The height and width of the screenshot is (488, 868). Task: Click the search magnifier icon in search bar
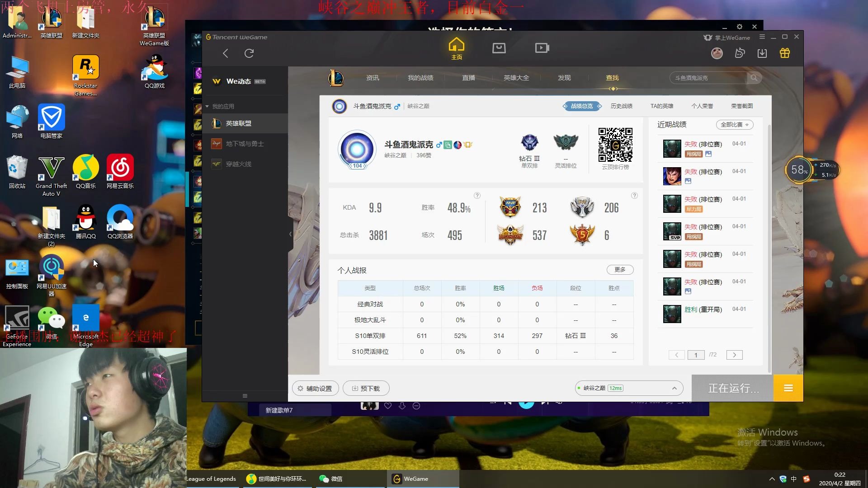754,77
